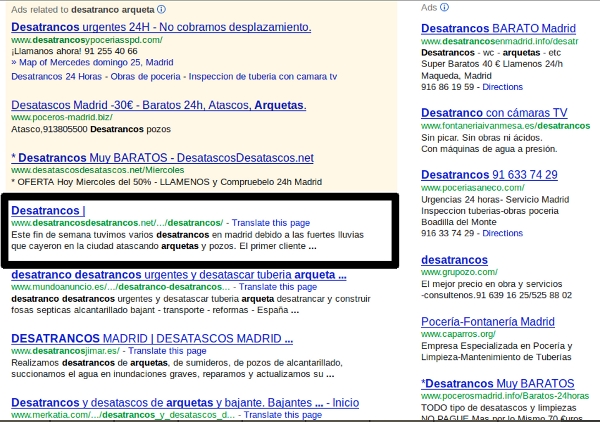This screenshot has width=600, height=422.
Task: Open 'Desatrancos 24 Horas' sitelink
Action: [51, 76]
